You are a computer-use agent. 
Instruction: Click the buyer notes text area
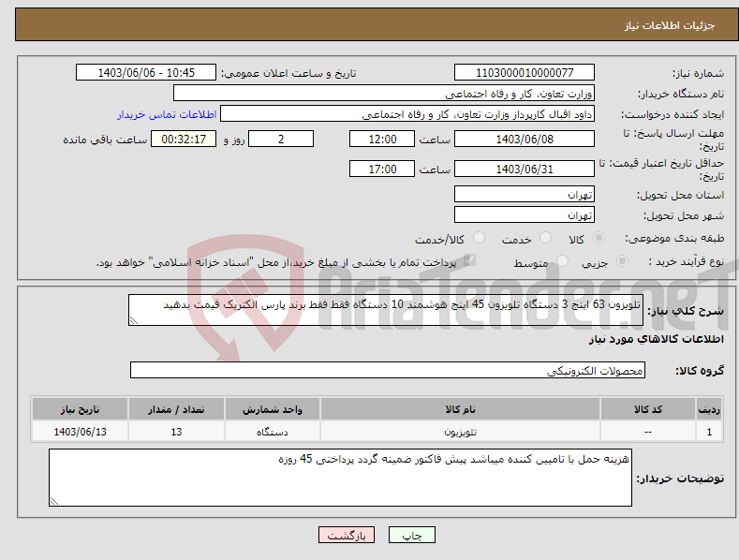tap(340, 478)
